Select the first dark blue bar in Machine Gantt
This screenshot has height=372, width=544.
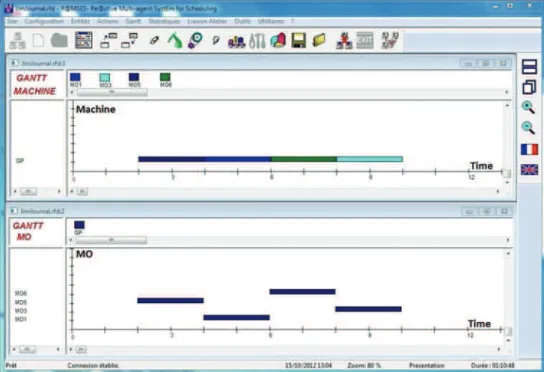(x=171, y=159)
